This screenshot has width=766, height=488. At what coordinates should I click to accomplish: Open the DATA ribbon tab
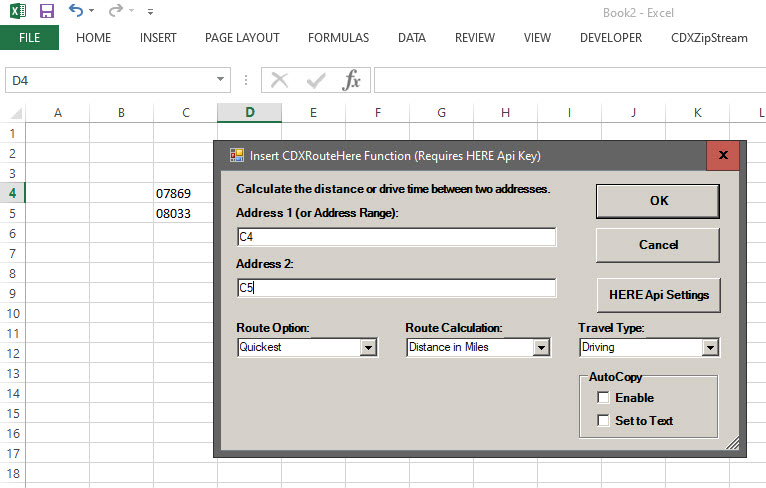(x=411, y=38)
